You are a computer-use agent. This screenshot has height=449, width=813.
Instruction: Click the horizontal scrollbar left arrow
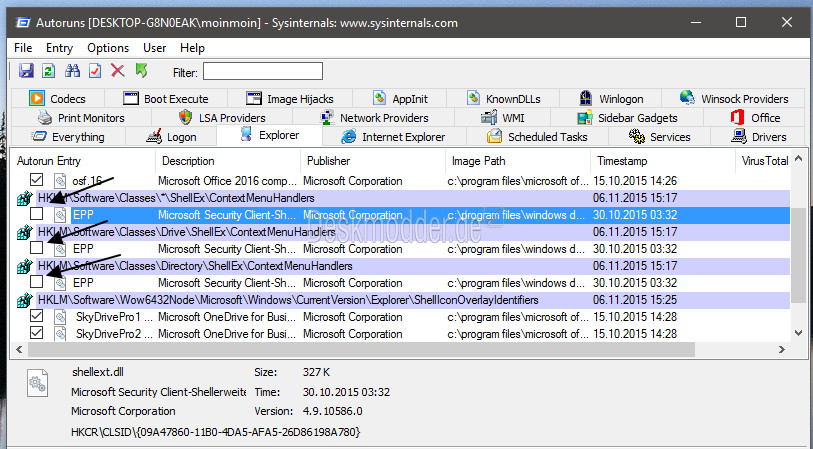tap(19, 349)
